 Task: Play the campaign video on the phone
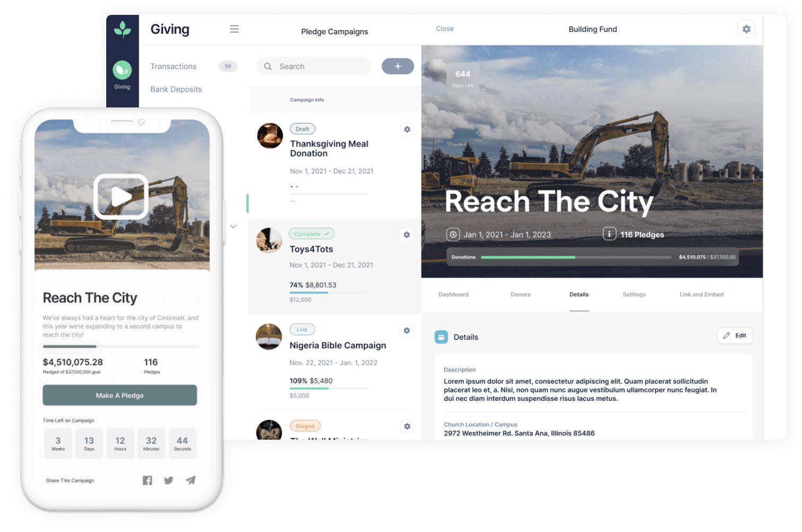121,196
